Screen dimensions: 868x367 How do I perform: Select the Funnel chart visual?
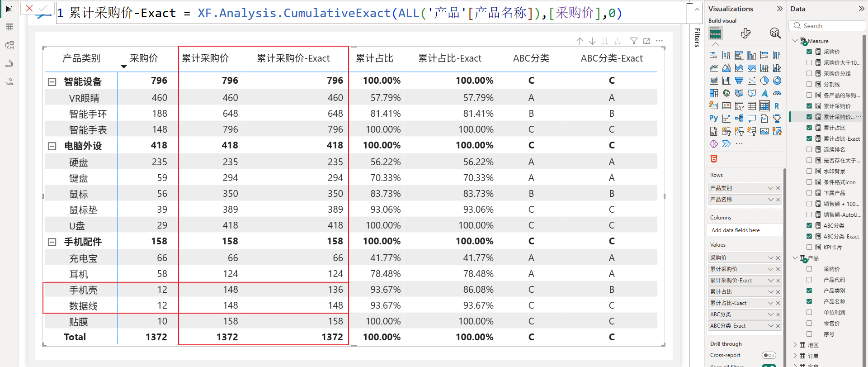[739, 81]
